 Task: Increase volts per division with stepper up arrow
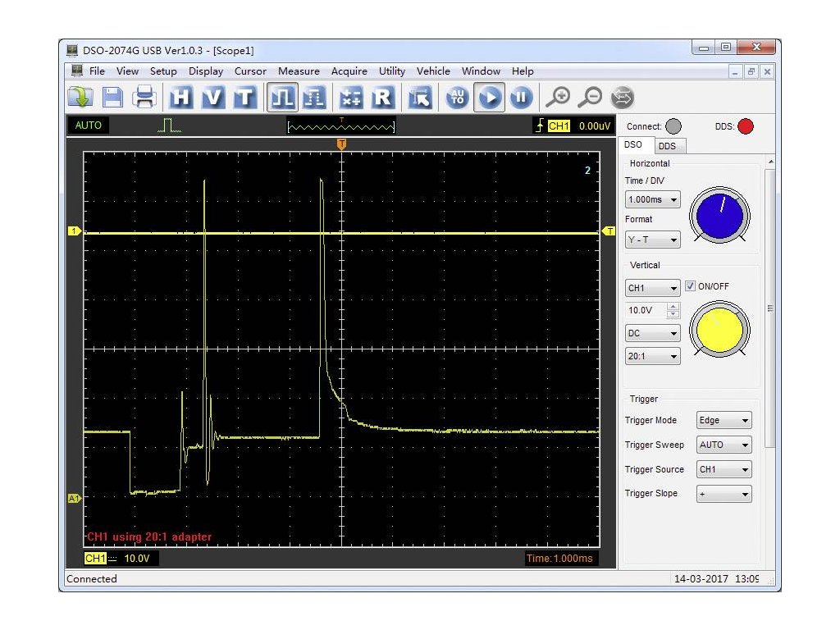tap(673, 307)
